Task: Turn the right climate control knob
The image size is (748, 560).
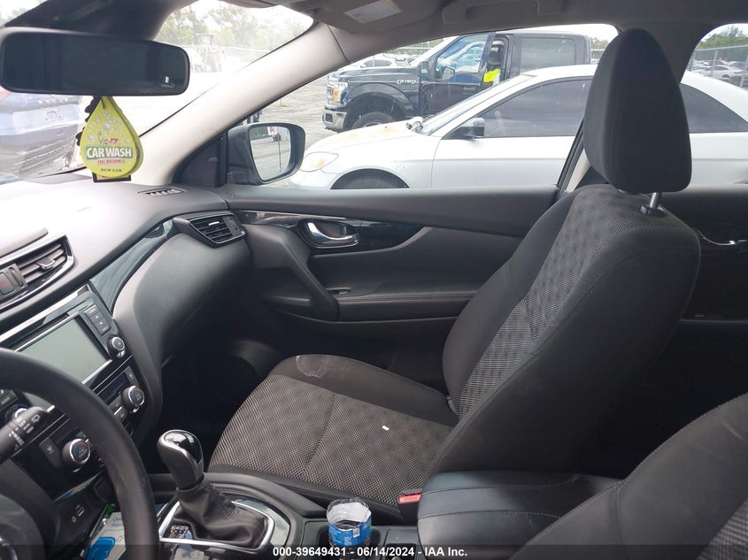Action: pos(133,397)
